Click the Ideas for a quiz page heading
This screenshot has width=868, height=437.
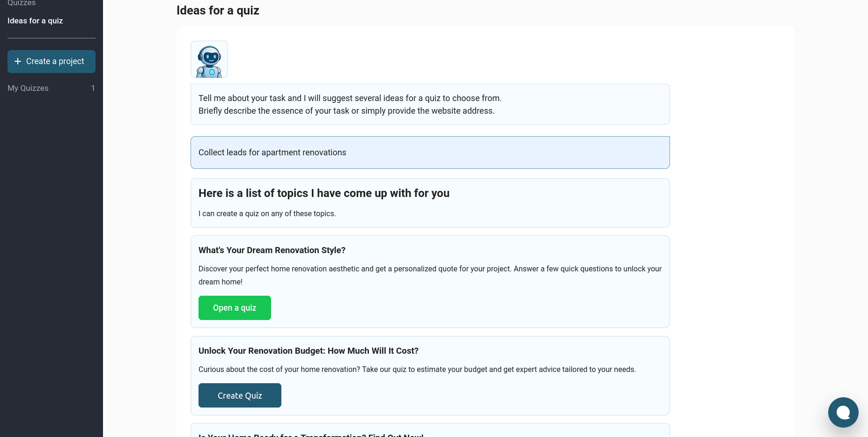click(x=218, y=10)
